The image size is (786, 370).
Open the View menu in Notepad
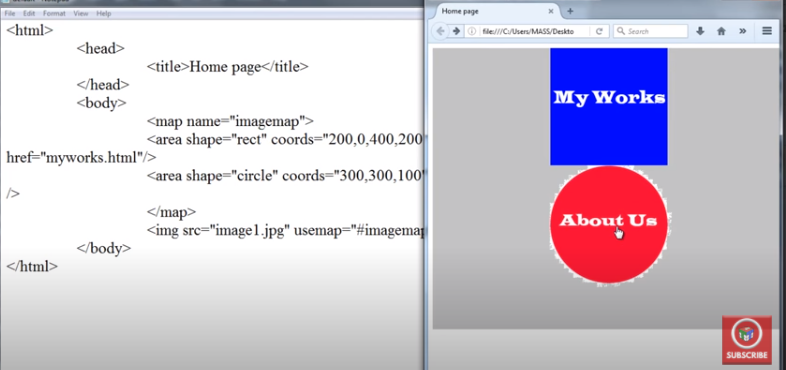[81, 14]
